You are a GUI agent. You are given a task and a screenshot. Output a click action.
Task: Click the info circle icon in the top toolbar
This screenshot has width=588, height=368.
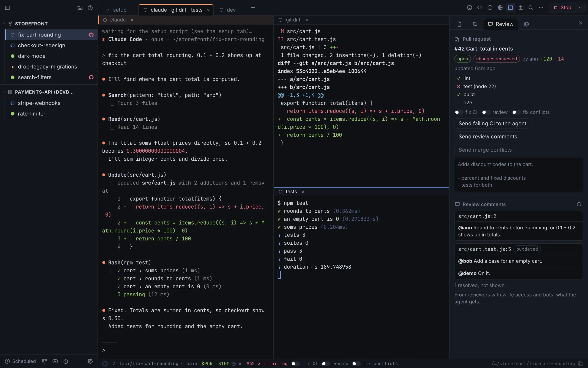point(490,8)
